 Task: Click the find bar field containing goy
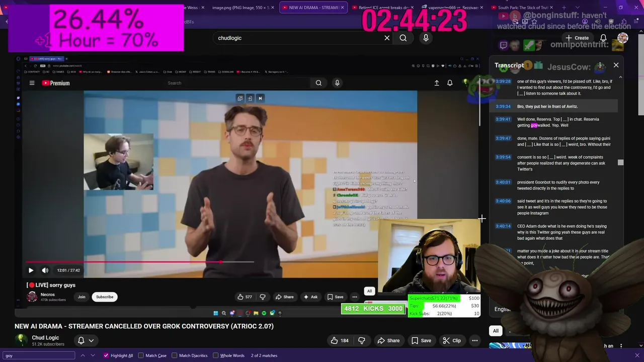[x=38, y=355]
